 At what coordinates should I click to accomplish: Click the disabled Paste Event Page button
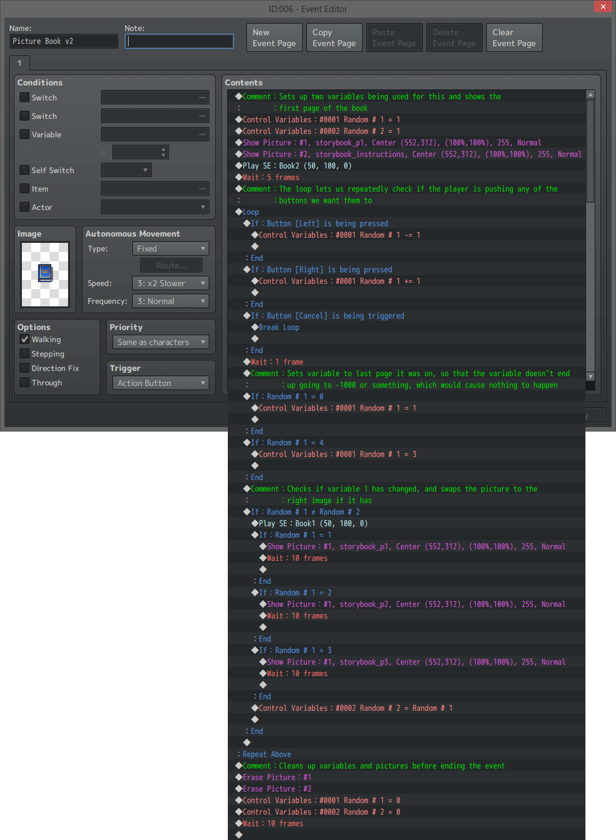tap(395, 38)
